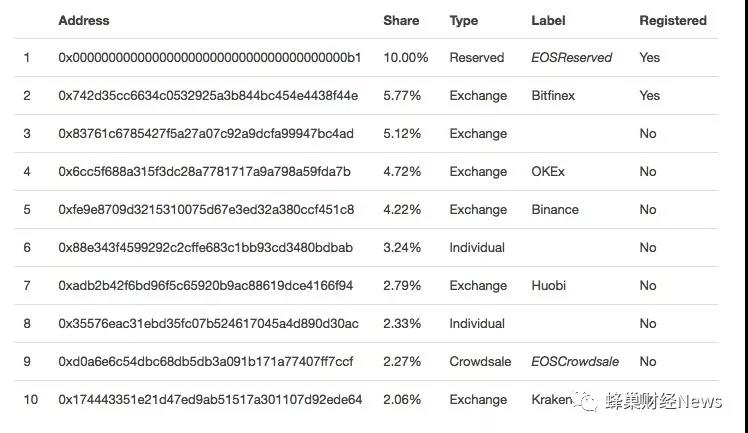Select address 0x35576eac31ebd35f… in row 8
Image resolution: width=748 pixels, height=433 pixels.
tap(208, 324)
